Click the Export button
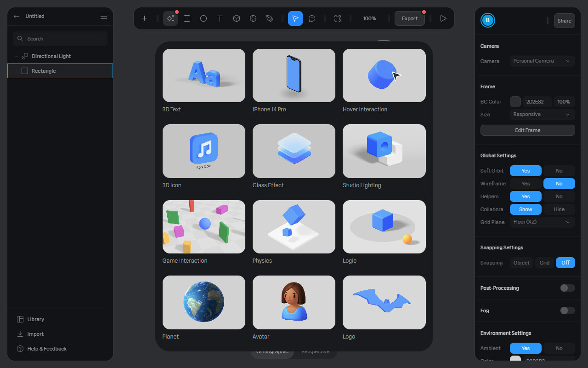This screenshot has width=588, height=368. (409, 18)
